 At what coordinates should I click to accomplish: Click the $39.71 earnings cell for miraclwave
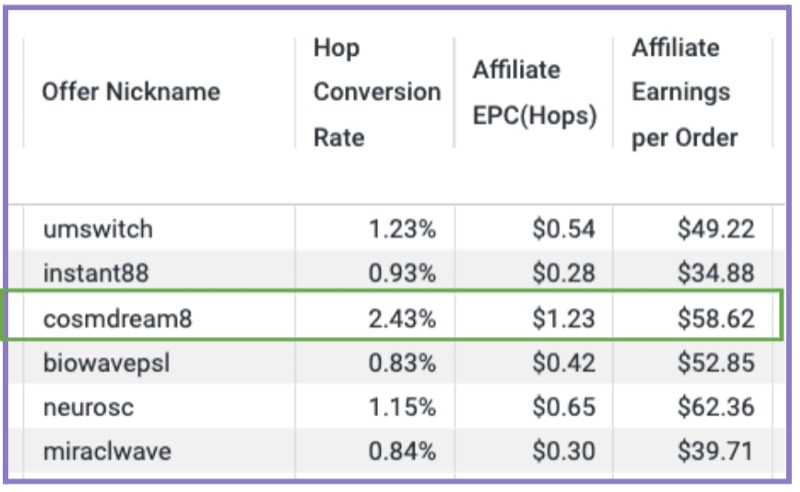716,452
